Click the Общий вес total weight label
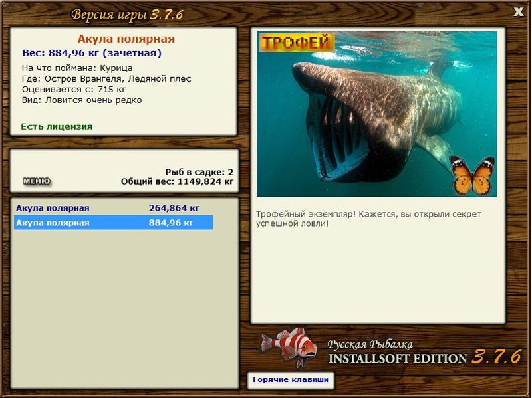Image resolution: width=532 pixels, height=398 pixels. 177,181
